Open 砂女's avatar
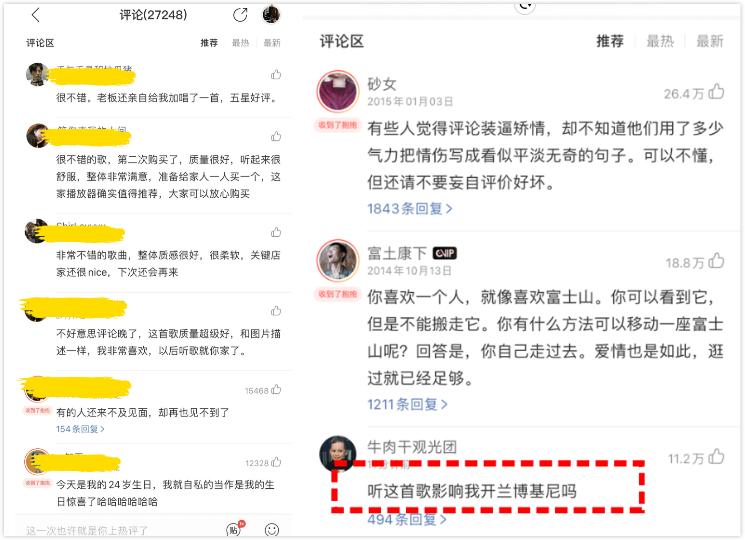This screenshot has height=540, width=745. pyautogui.click(x=338, y=91)
